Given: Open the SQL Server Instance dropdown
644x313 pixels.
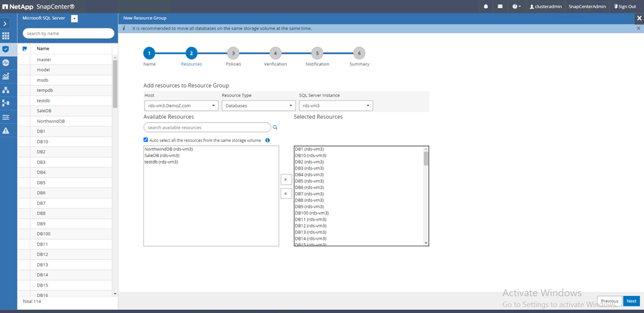Looking at the screenshot, I should [336, 106].
